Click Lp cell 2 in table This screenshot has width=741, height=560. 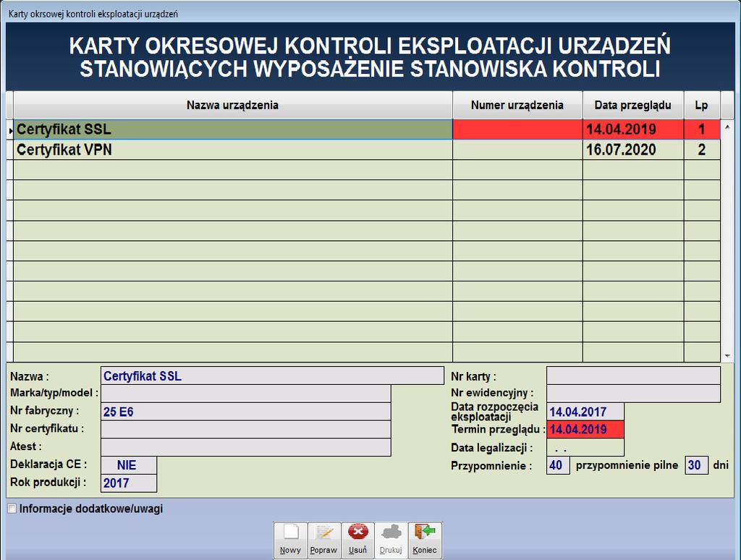pyautogui.click(x=702, y=150)
